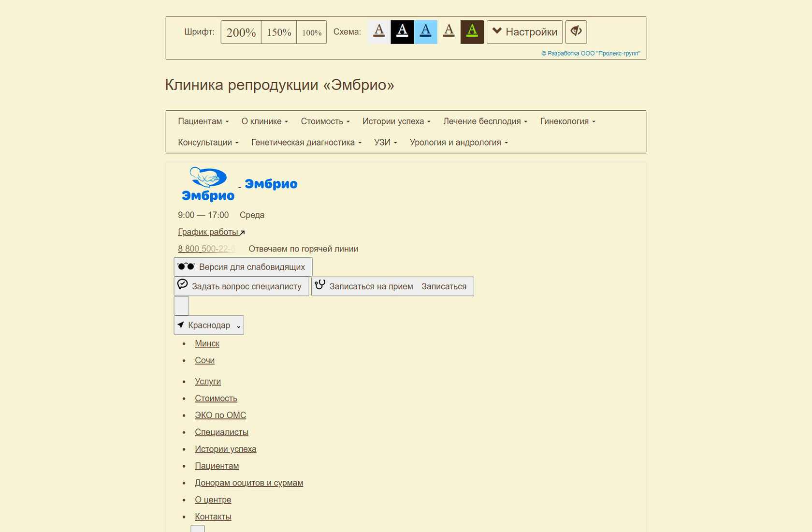Open the Истории успеха list link
Image resolution: width=812 pixels, height=532 pixels.
pos(226,449)
